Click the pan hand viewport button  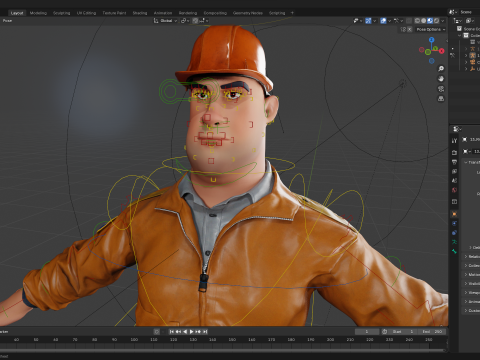click(x=441, y=79)
